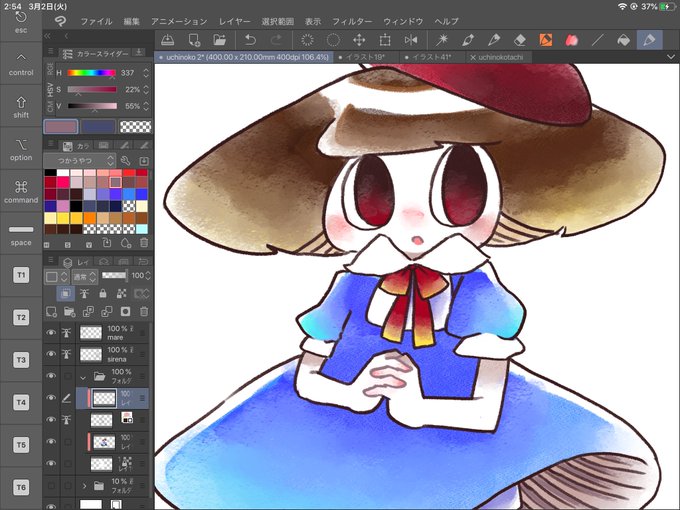Toggle Clip to layer below
Viewport: 680px width, 510px height.
65,294
